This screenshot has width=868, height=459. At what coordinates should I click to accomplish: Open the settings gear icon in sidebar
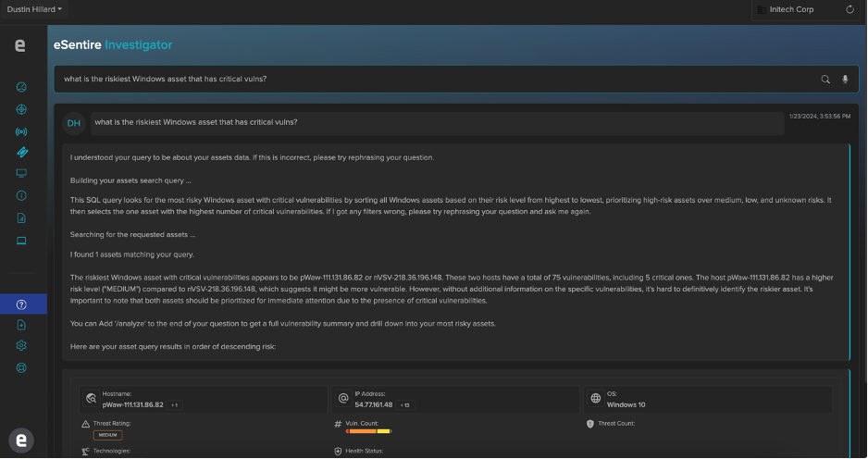(21, 345)
